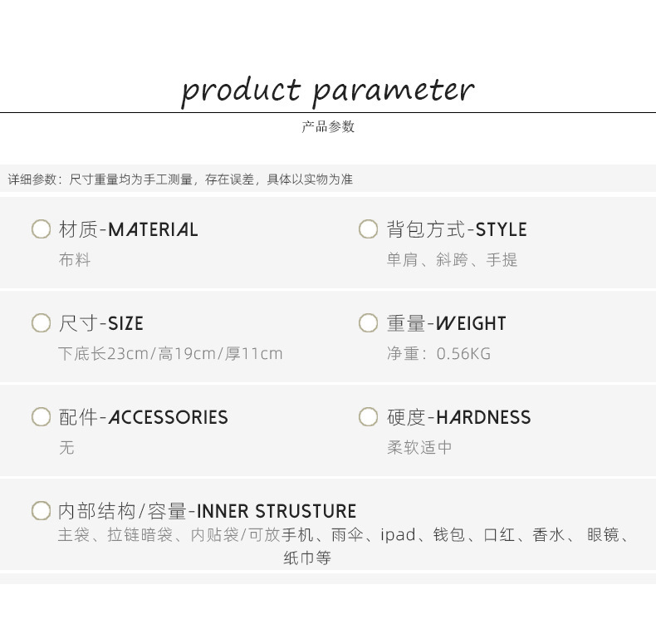Select the 材质-MATERIAL heading
656x644 pixels.
click(x=129, y=229)
